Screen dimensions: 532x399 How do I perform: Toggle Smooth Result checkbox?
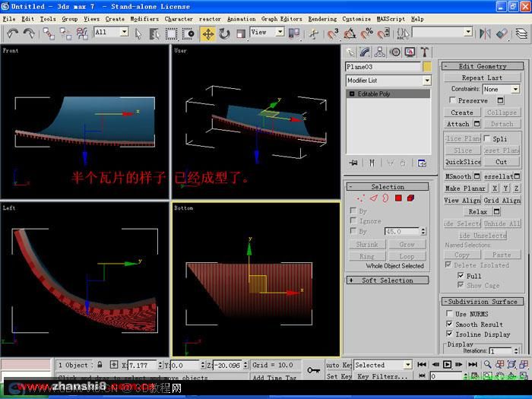click(450, 324)
